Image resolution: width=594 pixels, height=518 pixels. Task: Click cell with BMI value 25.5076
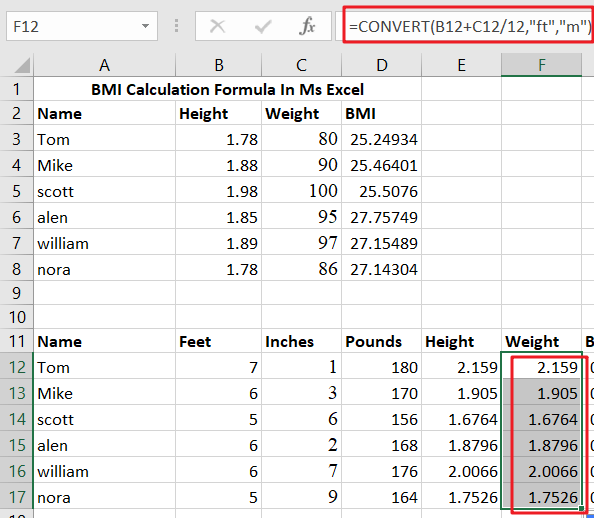point(381,191)
